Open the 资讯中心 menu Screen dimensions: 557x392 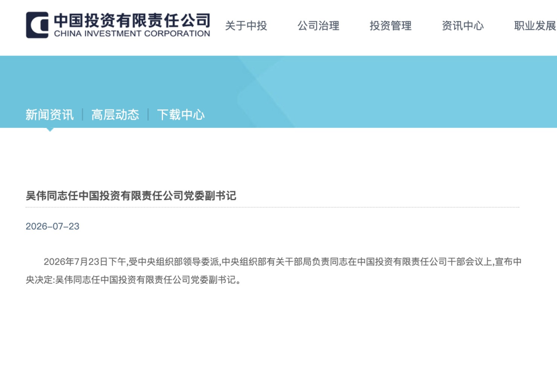463,26
